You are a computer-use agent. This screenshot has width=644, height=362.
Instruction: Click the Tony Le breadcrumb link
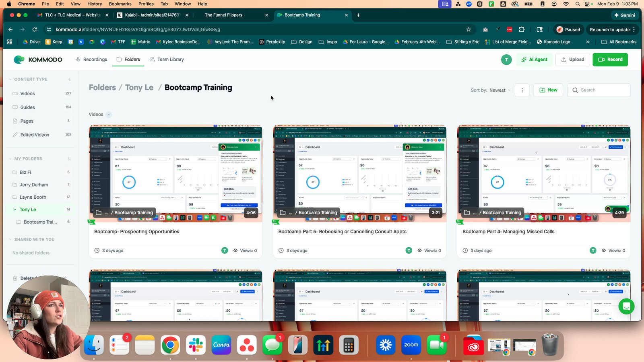[x=139, y=88]
